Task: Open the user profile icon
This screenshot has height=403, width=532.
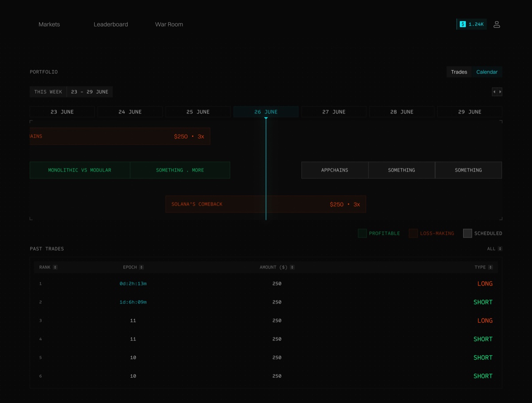Action: click(x=497, y=24)
